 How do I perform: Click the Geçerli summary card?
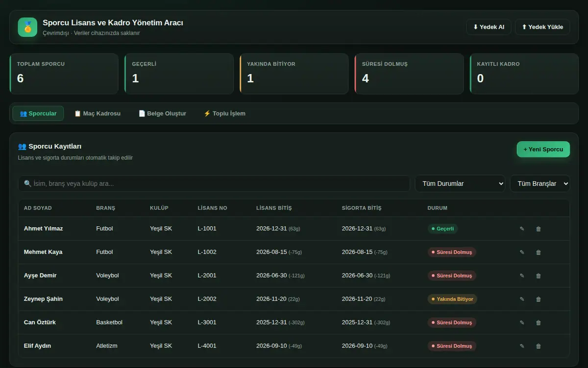[x=179, y=74]
